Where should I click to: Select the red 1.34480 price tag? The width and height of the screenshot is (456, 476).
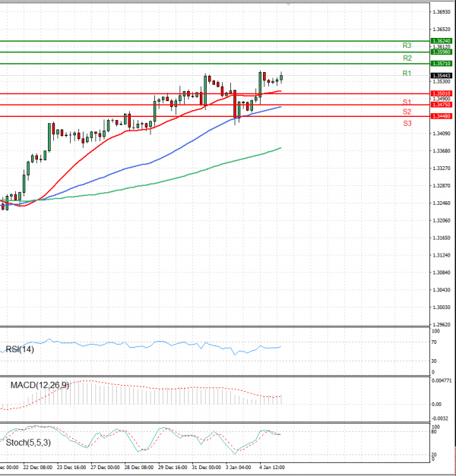tap(442, 116)
